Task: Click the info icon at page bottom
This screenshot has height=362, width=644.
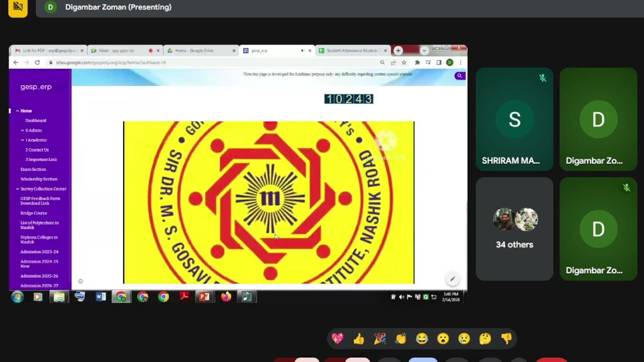Action: pos(80,282)
